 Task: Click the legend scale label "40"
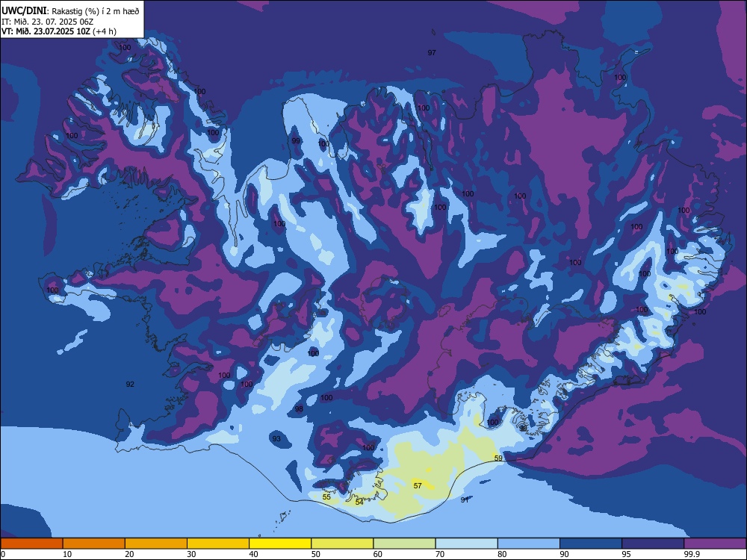pos(253,554)
